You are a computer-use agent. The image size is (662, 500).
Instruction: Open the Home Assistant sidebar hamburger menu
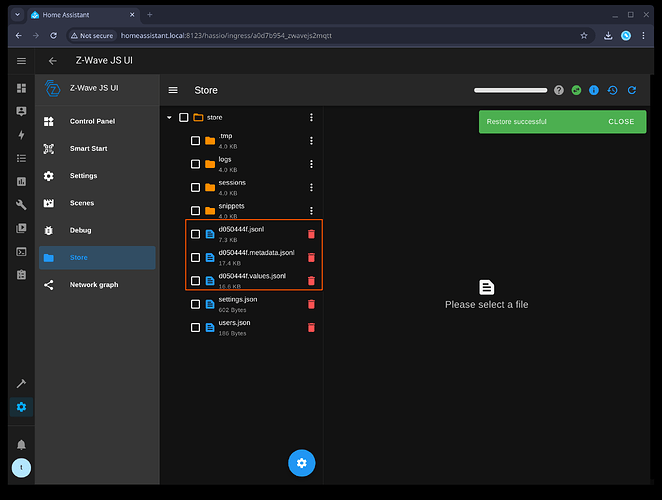point(21,61)
